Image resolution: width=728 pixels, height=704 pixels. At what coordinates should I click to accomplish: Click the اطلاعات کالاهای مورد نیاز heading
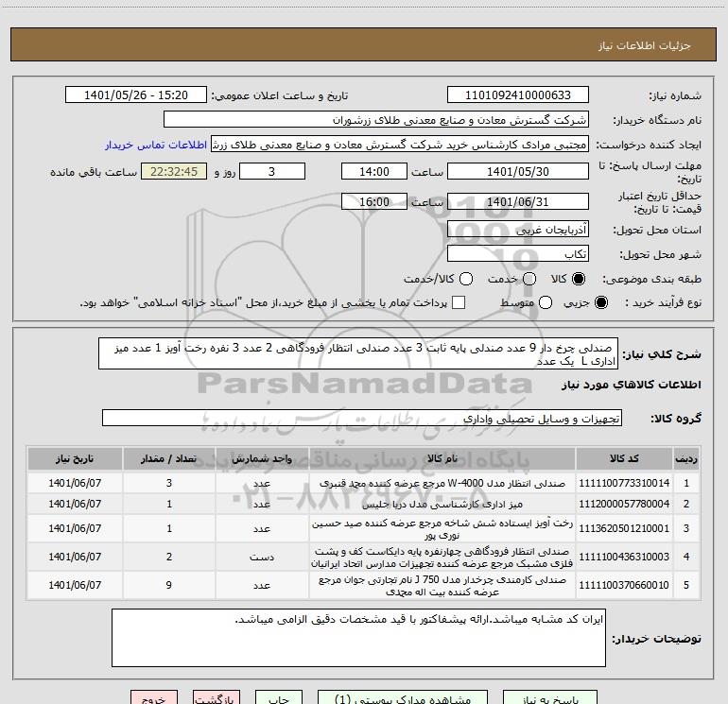[x=632, y=385]
